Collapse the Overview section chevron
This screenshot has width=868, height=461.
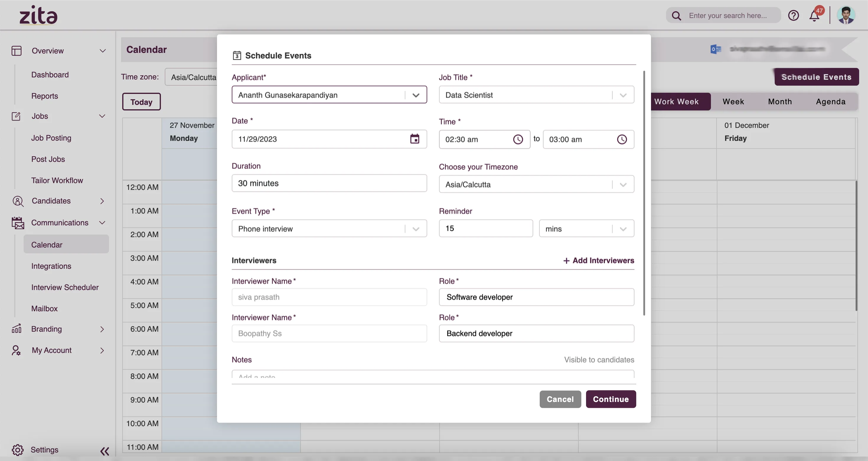102,51
